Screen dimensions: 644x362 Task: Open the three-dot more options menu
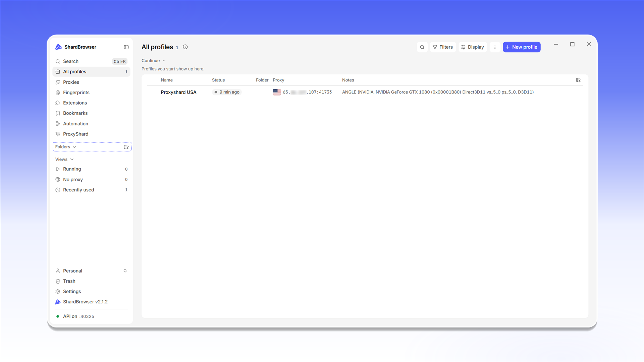pos(495,47)
